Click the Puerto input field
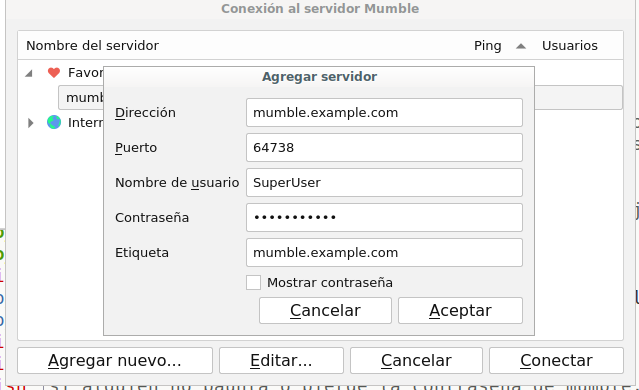The image size is (639, 390). [384, 148]
